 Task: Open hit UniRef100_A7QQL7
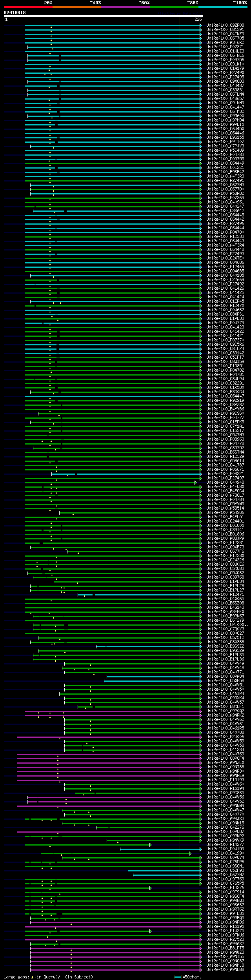pyautogui.click(x=225, y=495)
